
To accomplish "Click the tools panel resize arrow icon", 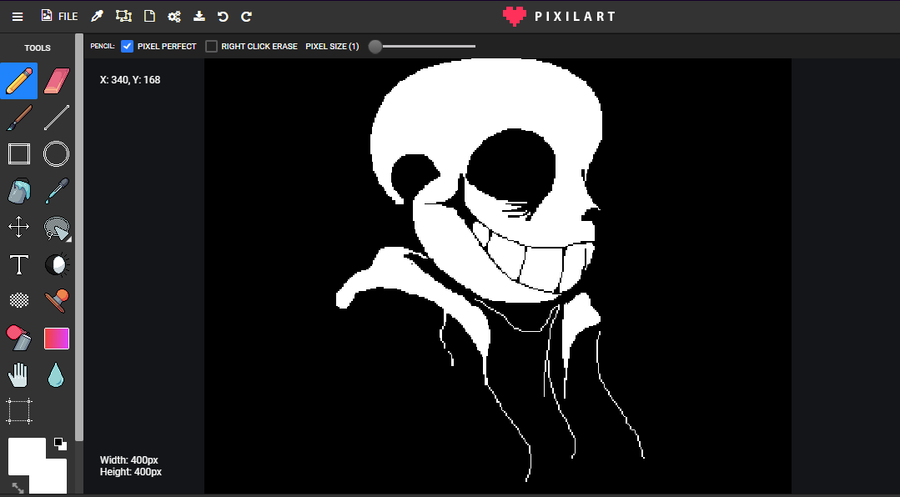I will pos(18,488).
